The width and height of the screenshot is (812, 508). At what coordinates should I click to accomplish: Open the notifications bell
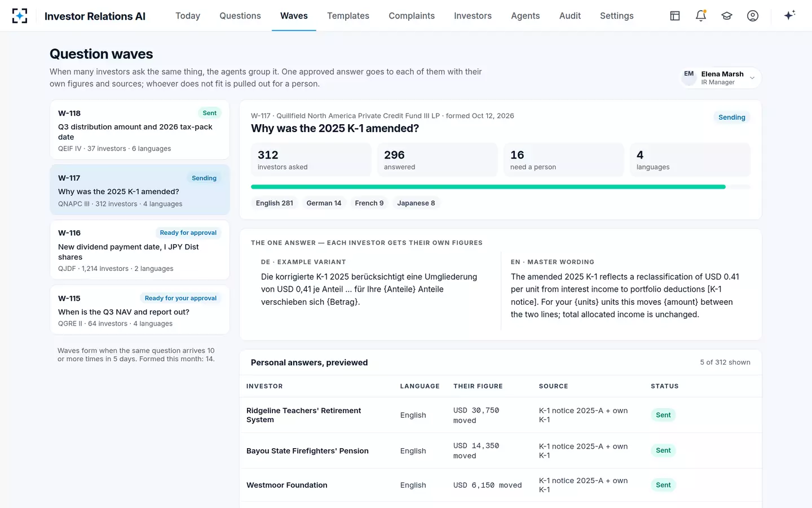(701, 16)
